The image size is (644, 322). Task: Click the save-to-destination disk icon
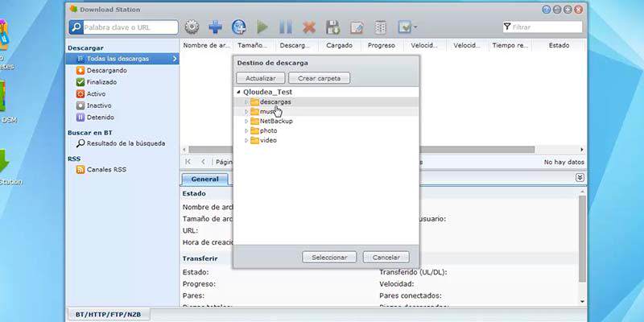(x=332, y=27)
